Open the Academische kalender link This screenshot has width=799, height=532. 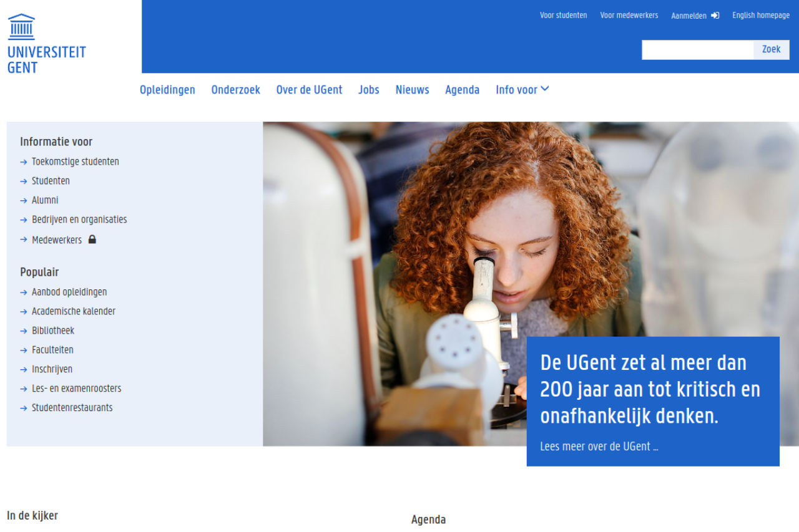(74, 311)
